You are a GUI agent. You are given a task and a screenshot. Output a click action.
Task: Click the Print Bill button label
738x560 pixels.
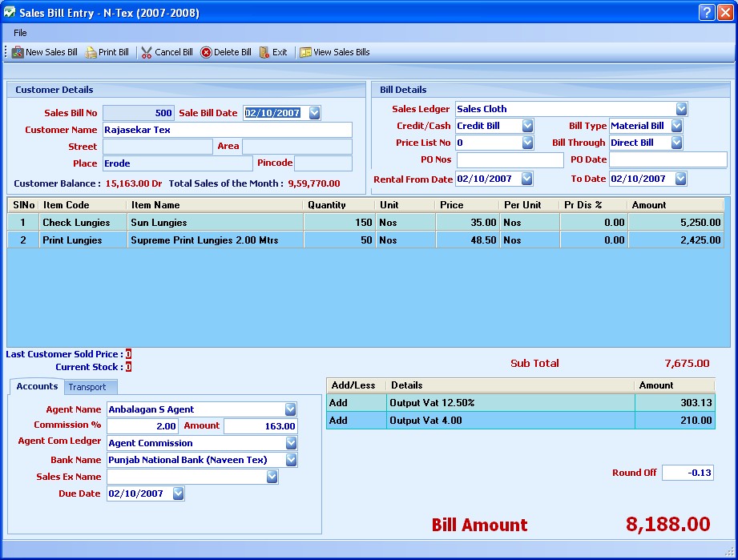coord(114,52)
